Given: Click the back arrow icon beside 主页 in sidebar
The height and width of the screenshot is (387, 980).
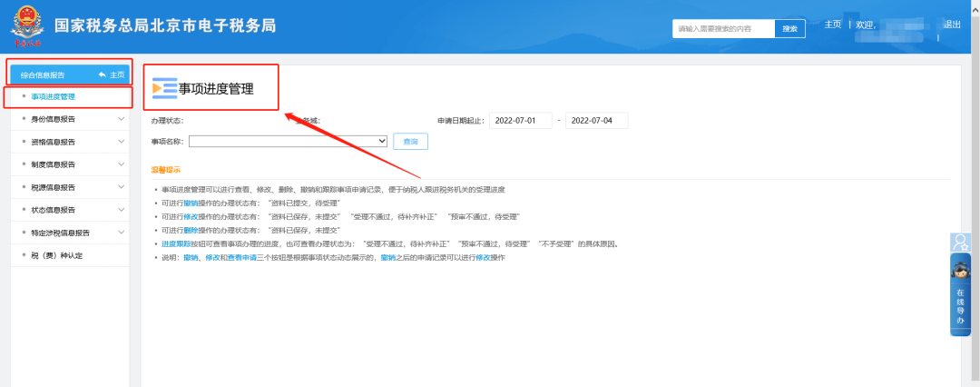Looking at the screenshot, I should (x=103, y=74).
